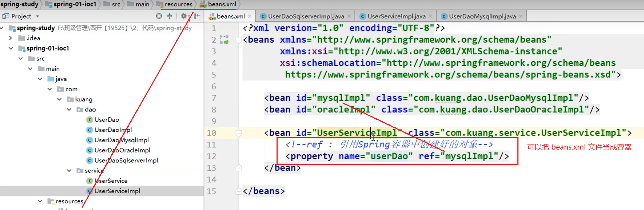Collapse the com package
Image resolution: width=644 pixels, height=210 pixels.
tap(49, 89)
